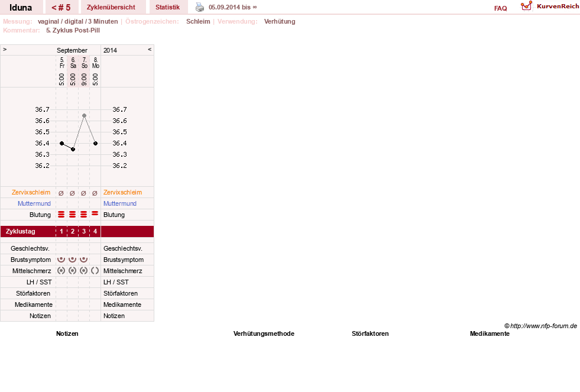Click the Mittelschmerz icon on day 1
580x392 pixels.
coord(61,271)
